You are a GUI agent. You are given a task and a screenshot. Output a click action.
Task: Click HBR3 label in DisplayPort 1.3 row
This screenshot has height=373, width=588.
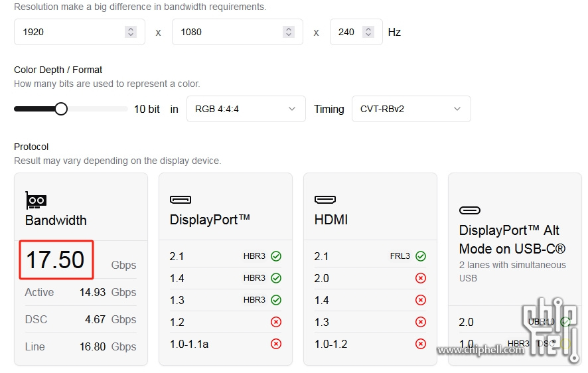(254, 300)
